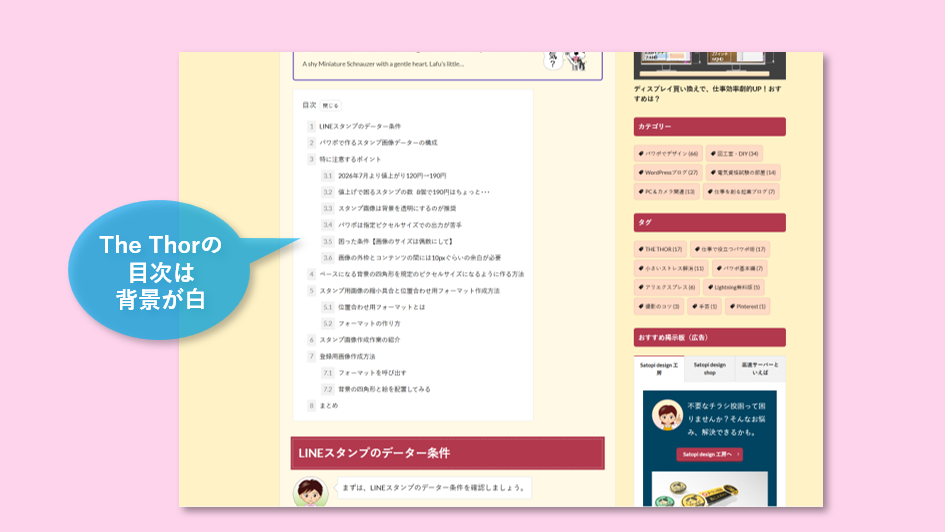
Task: Switch to the Satopi design 工房 tab
Action: [659, 369]
